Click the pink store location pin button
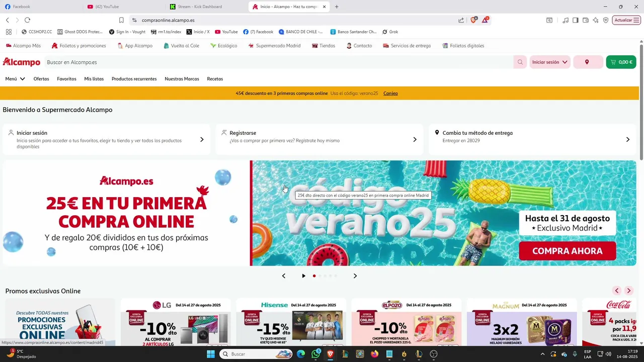Image resolution: width=644 pixels, height=362 pixels. 588,62
